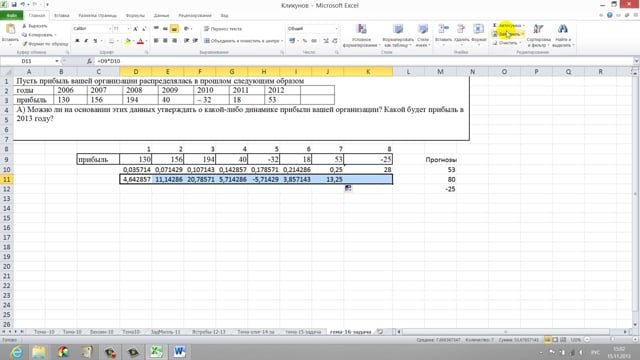Viewport: 640px width, 360px height.
Task: Open Sort and Filter (Сортировка и фильтр)
Action: coord(538,36)
